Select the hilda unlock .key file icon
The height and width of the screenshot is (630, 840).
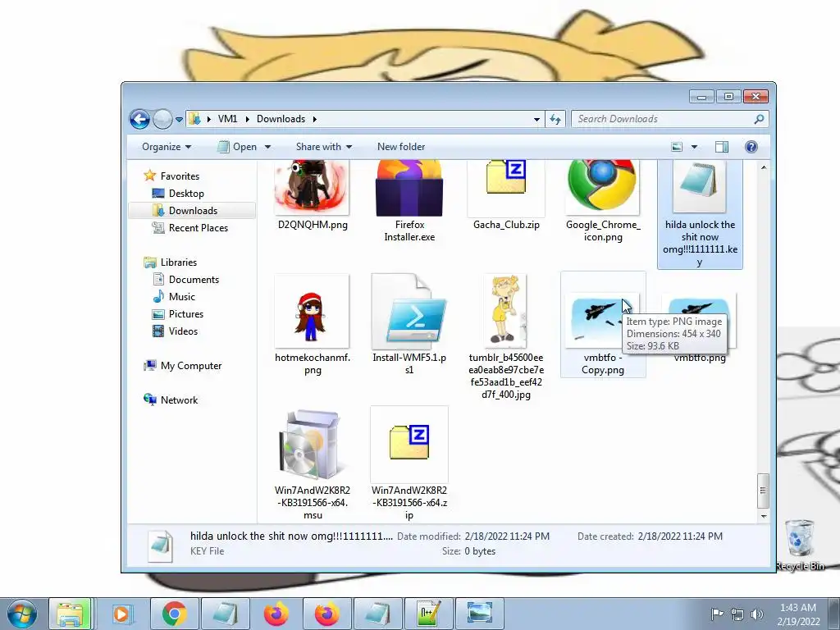pos(700,186)
